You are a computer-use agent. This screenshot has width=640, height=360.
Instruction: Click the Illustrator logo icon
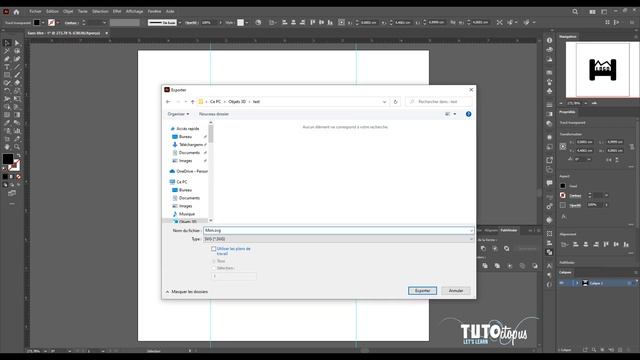click(x=6, y=11)
